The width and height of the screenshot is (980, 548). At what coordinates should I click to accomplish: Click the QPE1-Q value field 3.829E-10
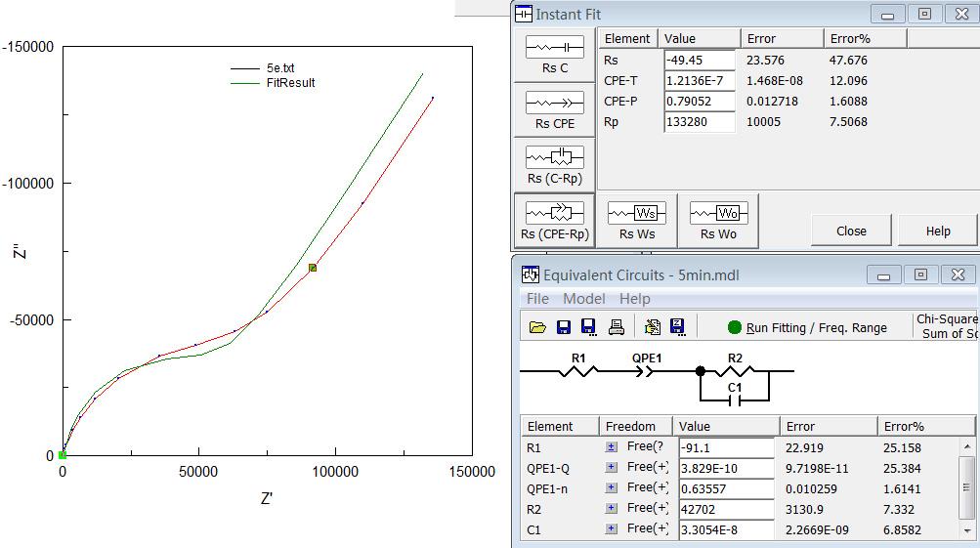(x=726, y=468)
